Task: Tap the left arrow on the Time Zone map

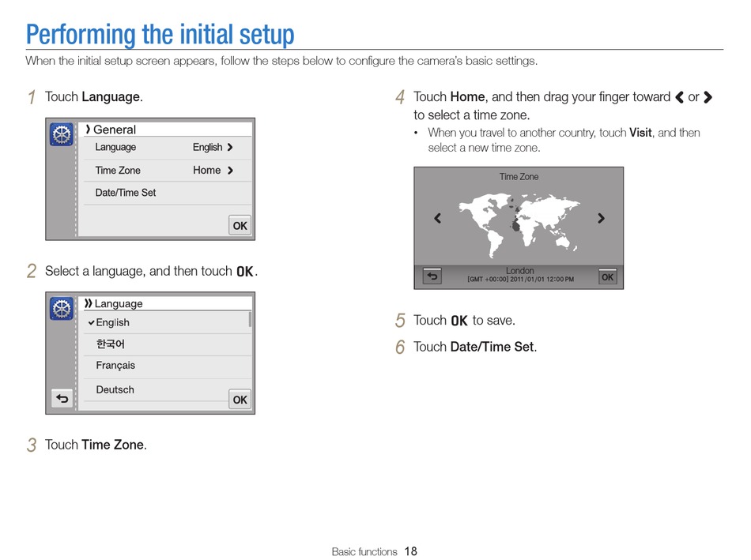Action: coord(437,218)
